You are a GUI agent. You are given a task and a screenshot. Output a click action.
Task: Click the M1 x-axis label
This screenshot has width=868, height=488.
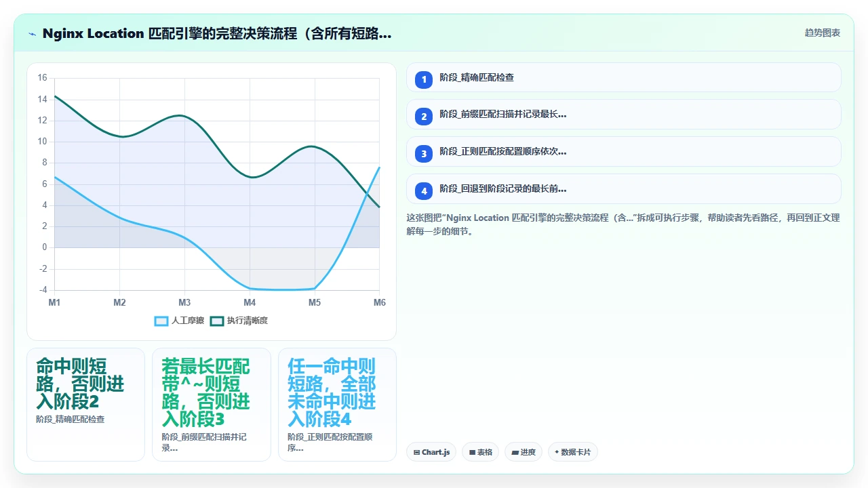54,302
